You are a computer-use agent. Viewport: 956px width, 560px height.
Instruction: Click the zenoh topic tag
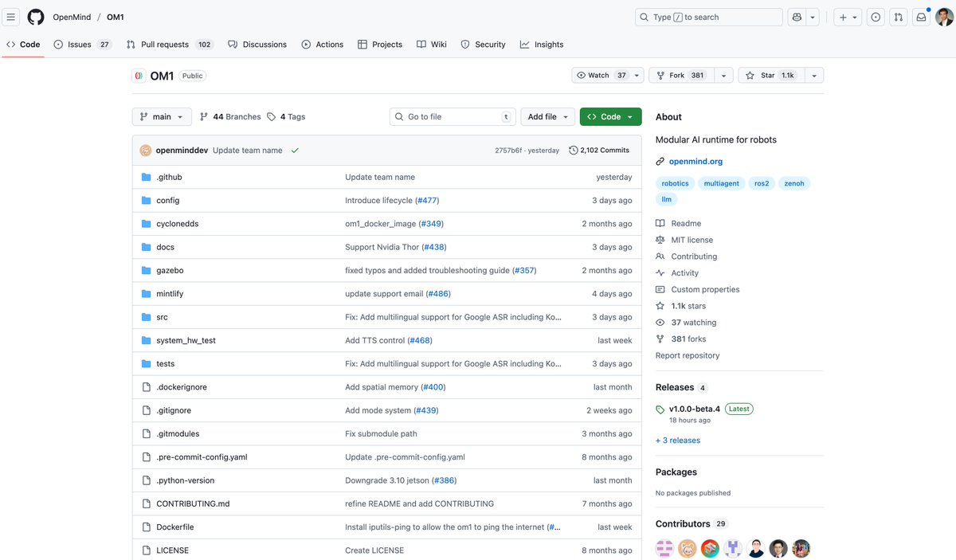(794, 183)
